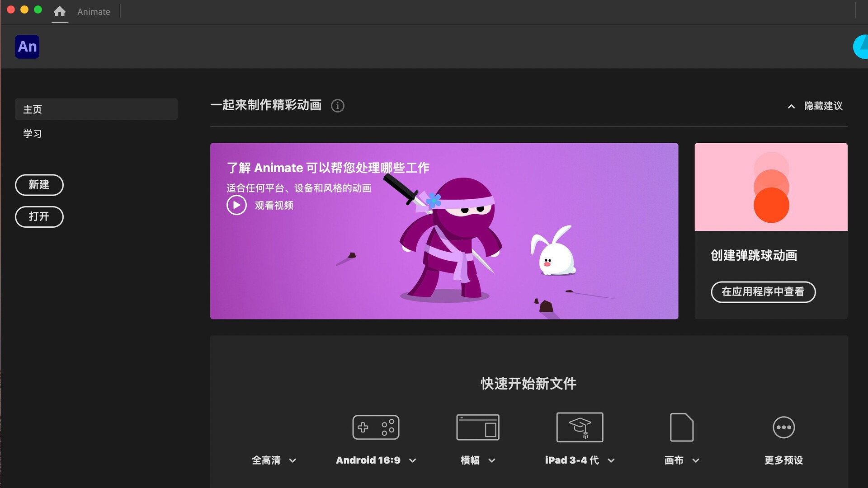Click the 横幅 preset label
Image resolution: width=868 pixels, height=488 pixels.
(x=470, y=460)
